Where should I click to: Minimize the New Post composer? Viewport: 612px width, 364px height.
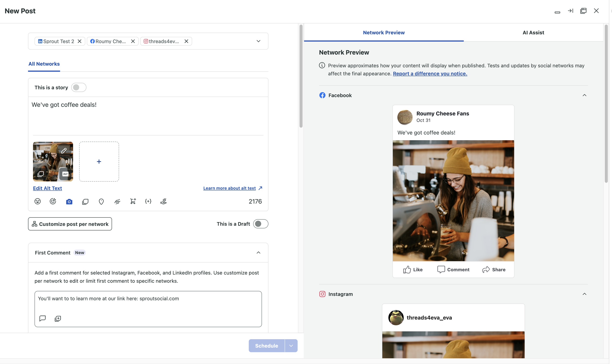pos(557,12)
